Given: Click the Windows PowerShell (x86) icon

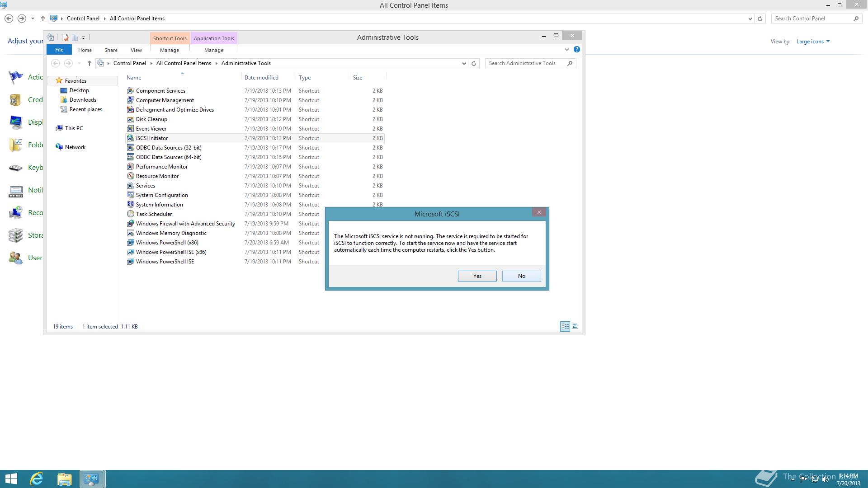Looking at the screenshot, I should [x=130, y=243].
